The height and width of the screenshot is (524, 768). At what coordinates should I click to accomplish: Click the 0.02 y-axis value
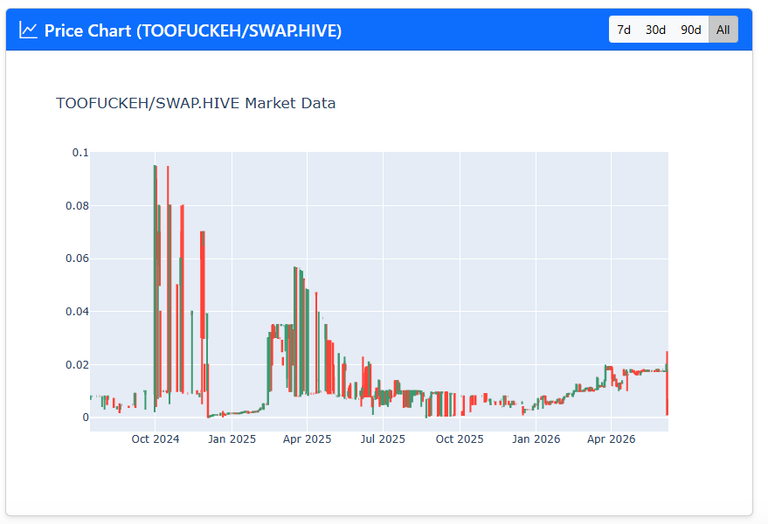77,365
